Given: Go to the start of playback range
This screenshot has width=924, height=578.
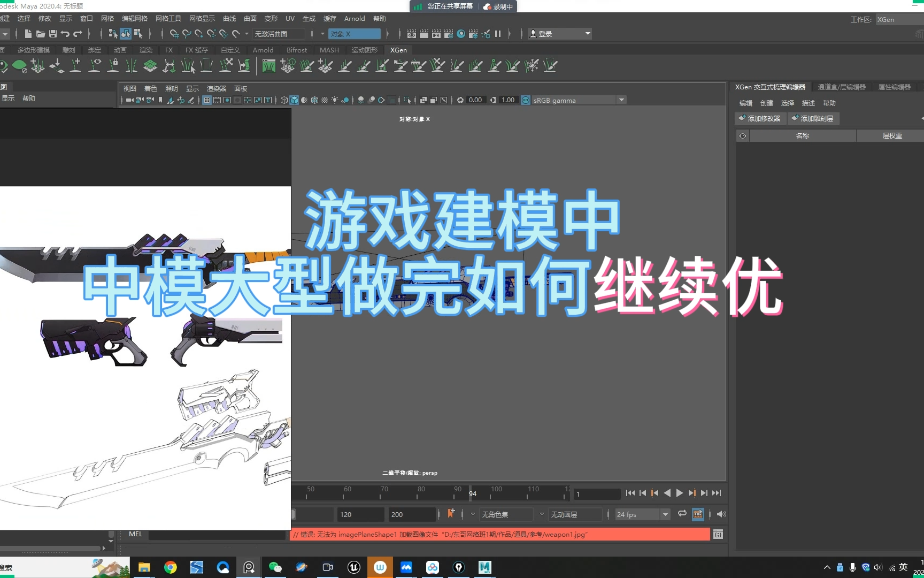Looking at the screenshot, I should tap(630, 493).
